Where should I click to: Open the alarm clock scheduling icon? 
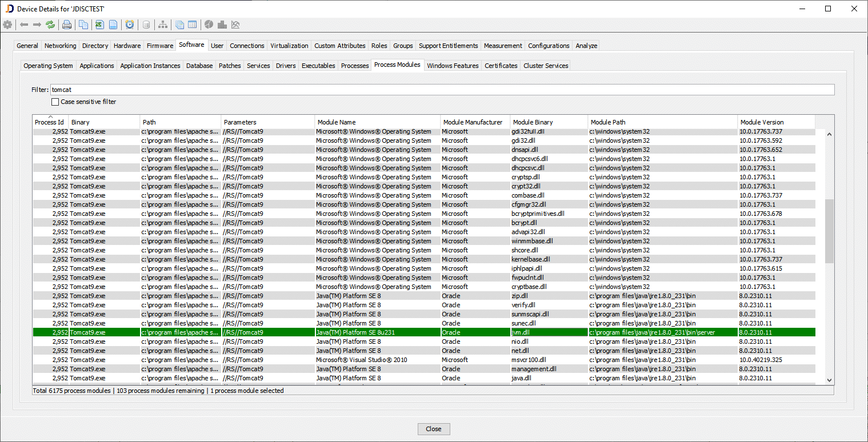pyautogui.click(x=129, y=25)
